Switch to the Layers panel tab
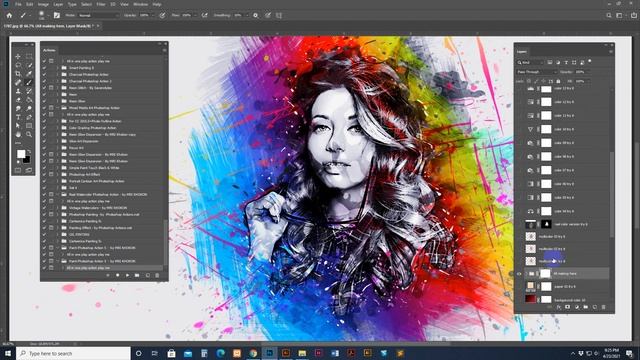Viewport: 640px width, 360px height. tap(522, 51)
